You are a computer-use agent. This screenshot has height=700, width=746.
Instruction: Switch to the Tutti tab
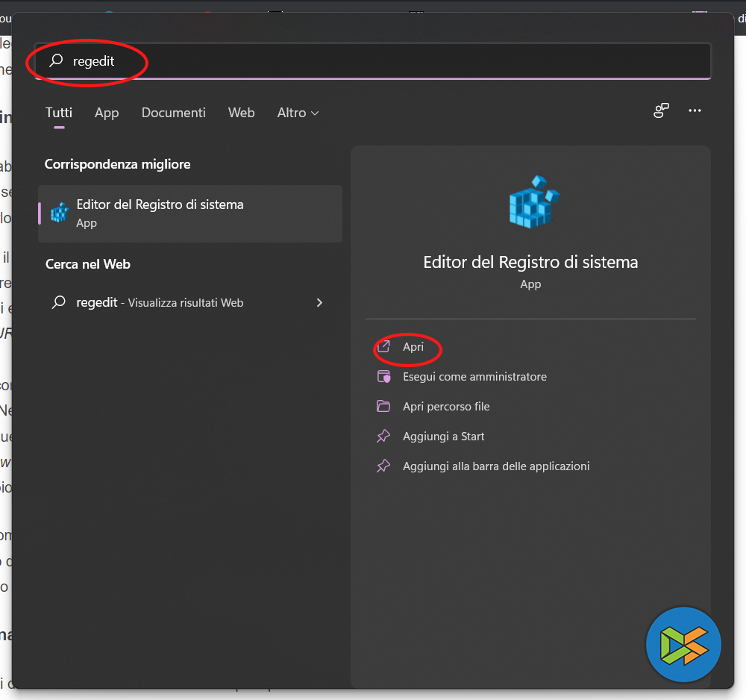pos(59,113)
